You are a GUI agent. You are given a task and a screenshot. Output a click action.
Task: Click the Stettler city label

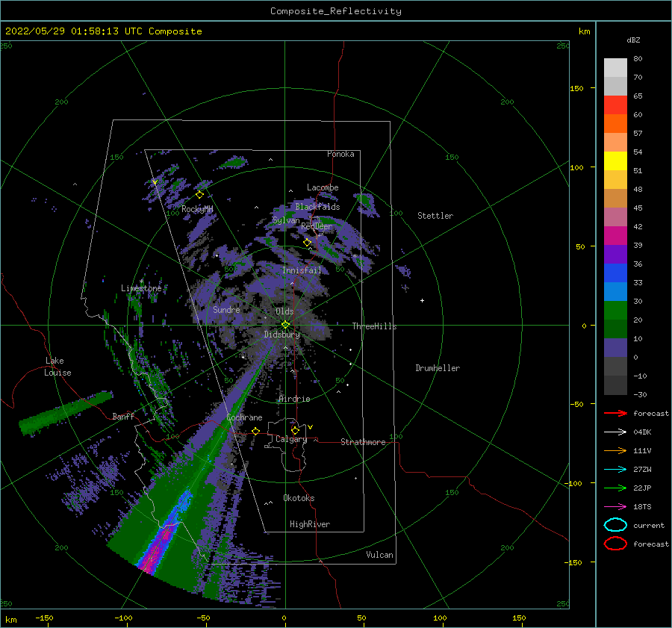[435, 216]
